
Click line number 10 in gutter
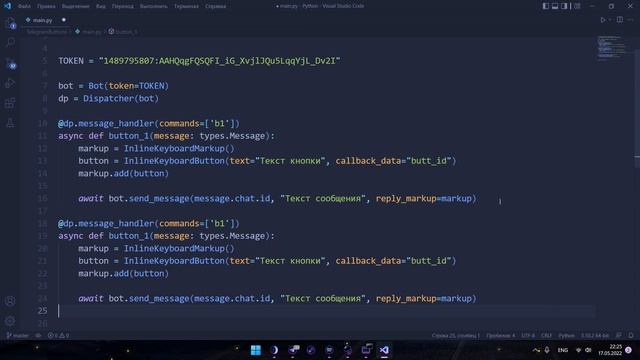(x=42, y=124)
